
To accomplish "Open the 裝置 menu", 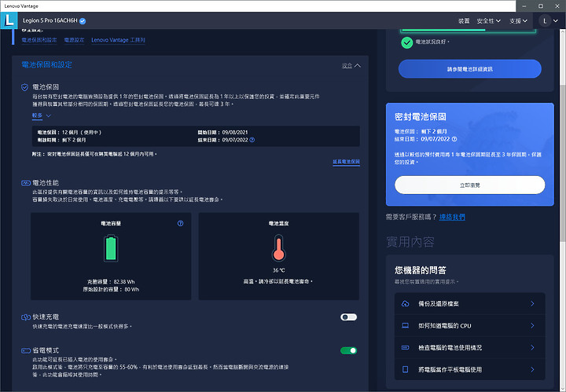I will [464, 21].
